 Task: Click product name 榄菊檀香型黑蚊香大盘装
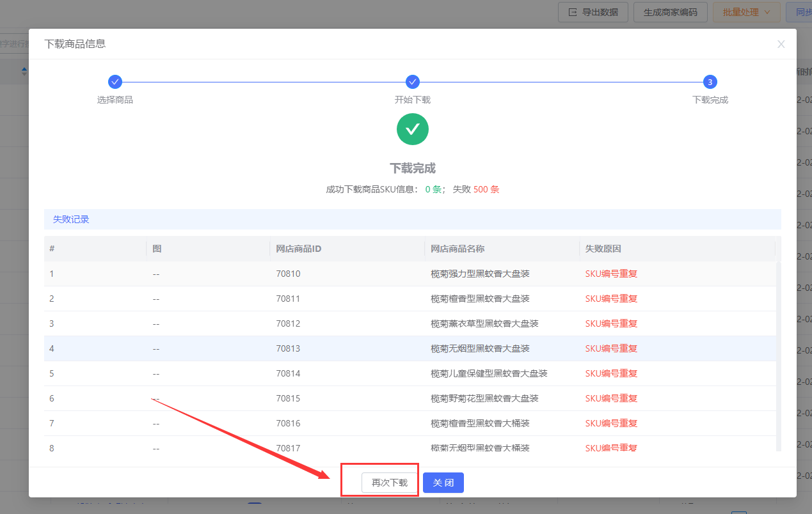click(480, 299)
